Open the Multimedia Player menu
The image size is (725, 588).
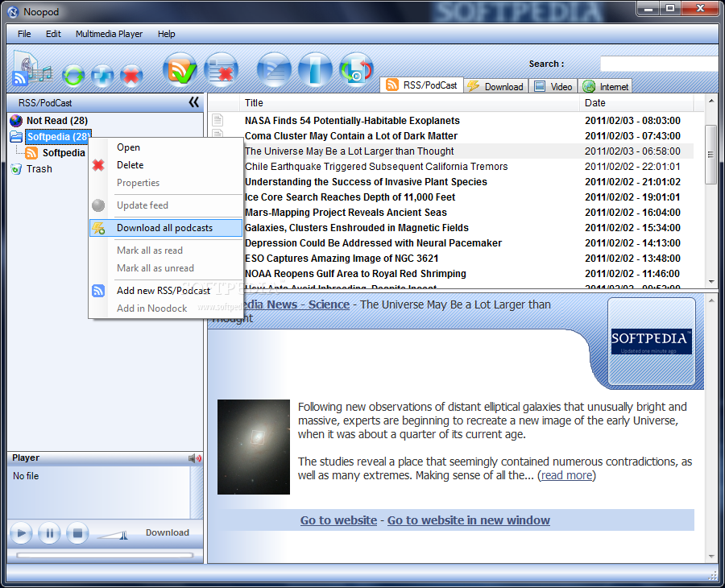(109, 34)
